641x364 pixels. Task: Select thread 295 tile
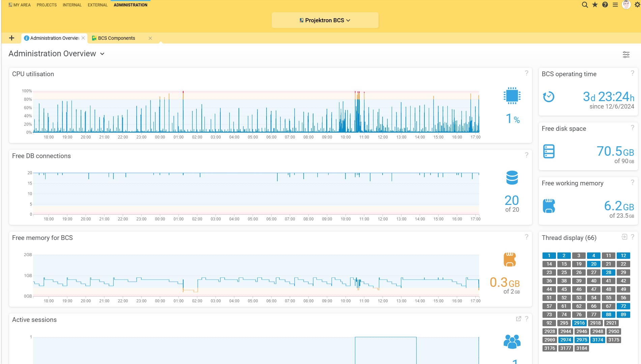pos(564,323)
